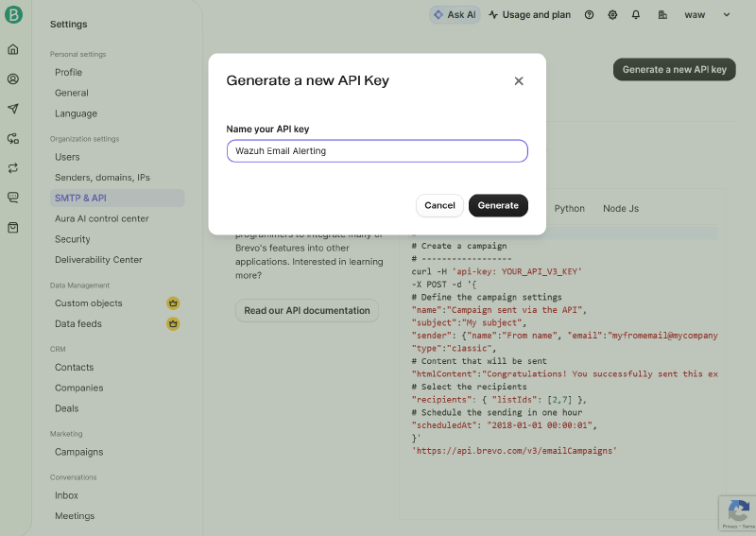Click the "# Create a campaign" code line
The height and width of the screenshot is (536, 756).
point(459,246)
